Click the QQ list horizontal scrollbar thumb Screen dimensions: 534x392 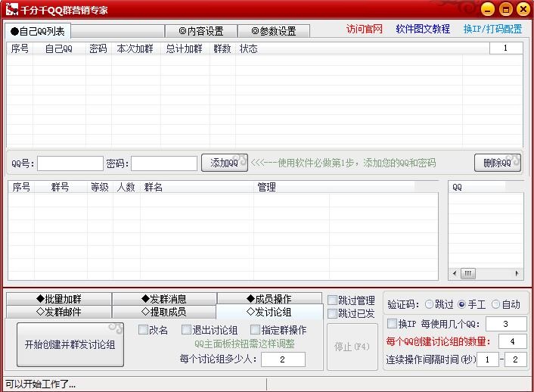pos(468,273)
